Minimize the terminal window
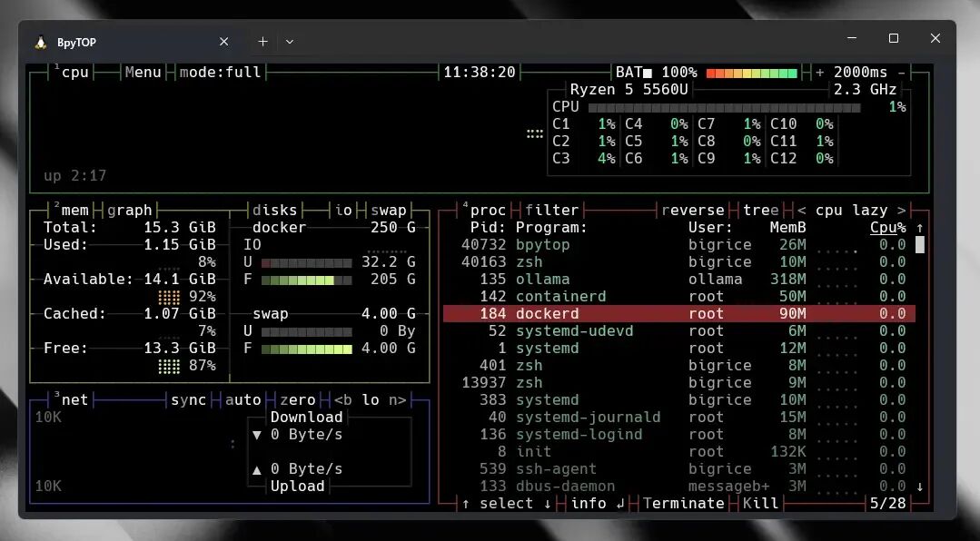Image resolution: width=980 pixels, height=541 pixels. coord(852,38)
